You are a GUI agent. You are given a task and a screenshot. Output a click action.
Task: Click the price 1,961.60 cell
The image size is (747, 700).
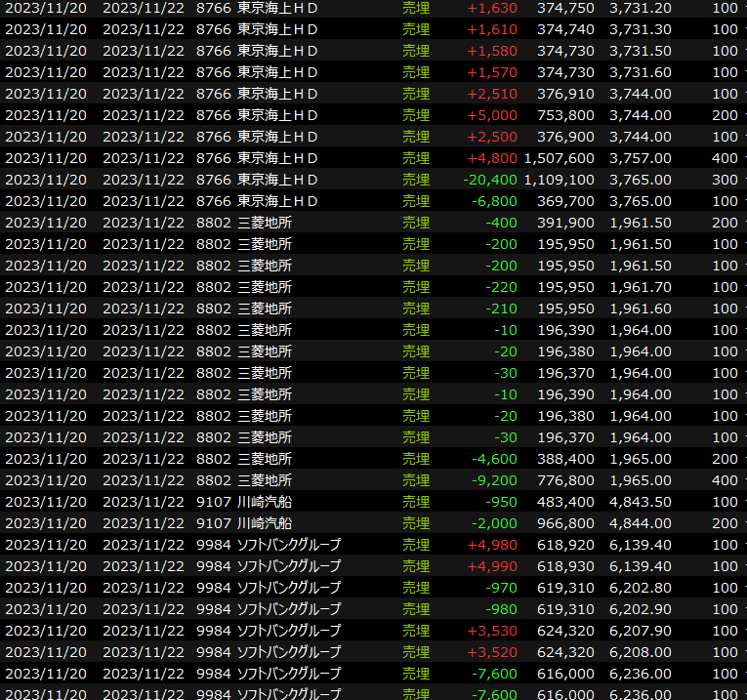click(x=641, y=309)
